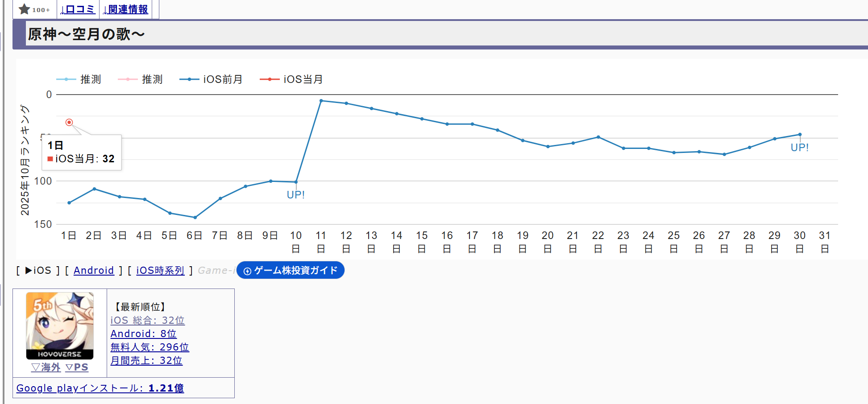Click the UP! label below 10日
This screenshot has height=404, width=868.
tap(296, 195)
